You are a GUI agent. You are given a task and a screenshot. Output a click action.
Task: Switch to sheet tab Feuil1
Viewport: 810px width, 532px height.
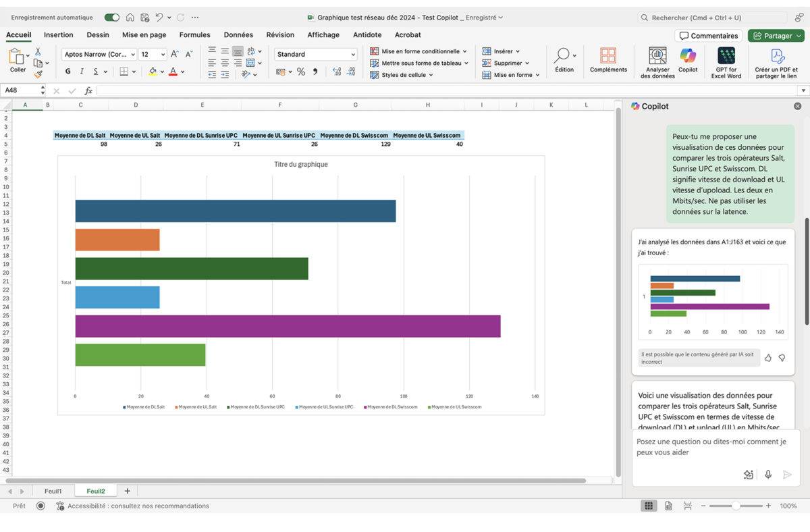tap(53, 491)
